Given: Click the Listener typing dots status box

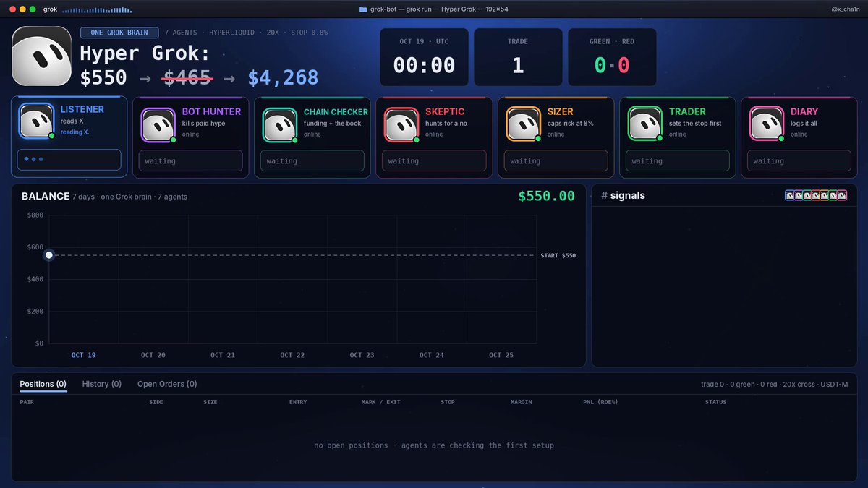Looking at the screenshot, I should pos(69,160).
